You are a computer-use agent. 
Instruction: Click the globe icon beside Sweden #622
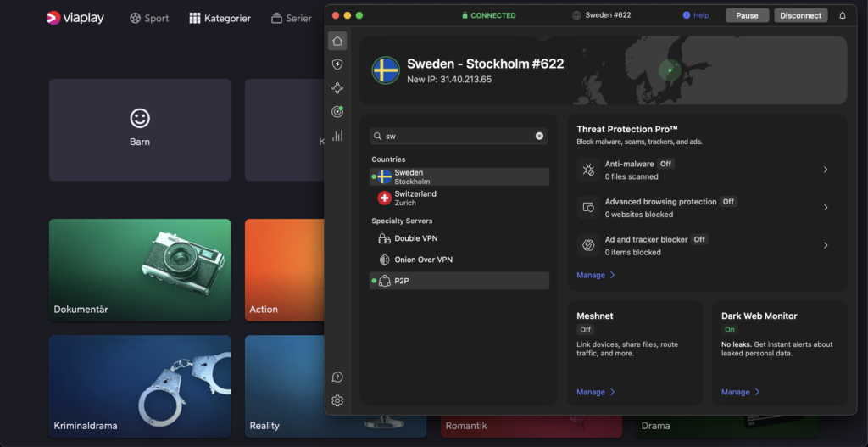(576, 15)
